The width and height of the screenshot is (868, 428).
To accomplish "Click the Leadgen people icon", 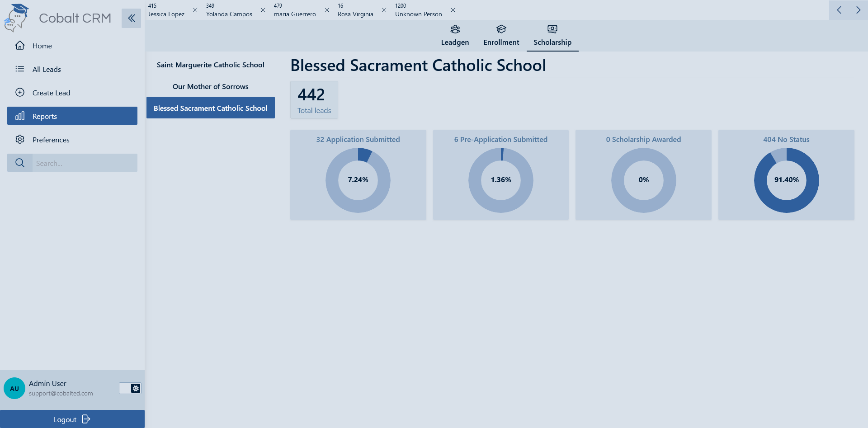I will tap(455, 29).
